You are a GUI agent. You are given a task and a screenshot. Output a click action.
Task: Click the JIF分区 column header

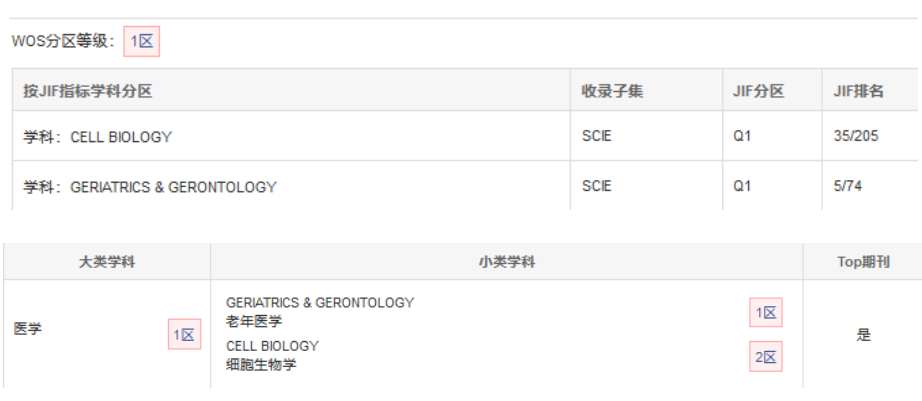coord(758,91)
